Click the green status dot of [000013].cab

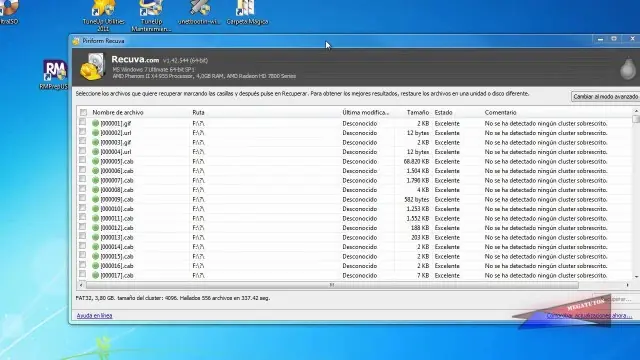click(96, 237)
